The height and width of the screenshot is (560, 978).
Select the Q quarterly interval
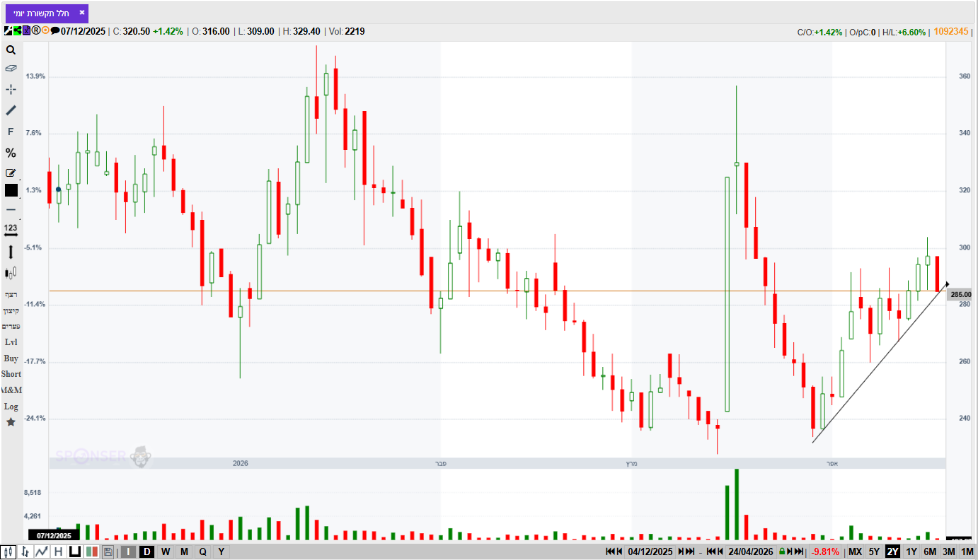coord(202,552)
